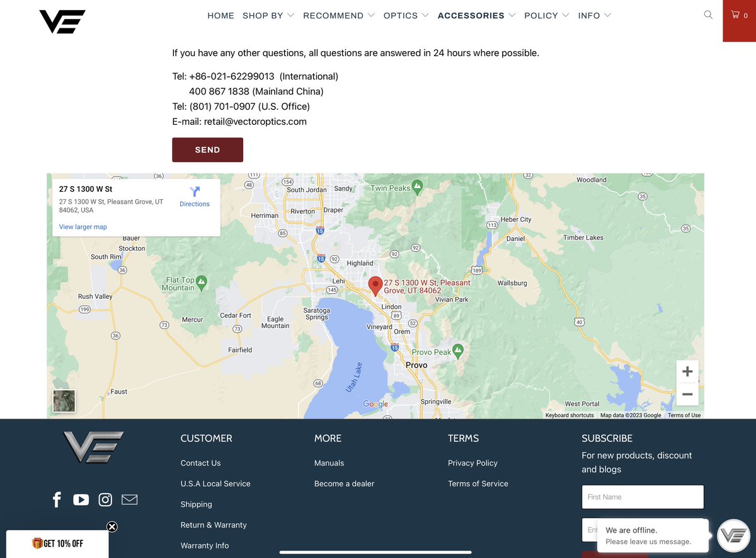Click Heber City label on map
Image resolution: width=756 pixels, height=558 pixels.
tap(516, 219)
